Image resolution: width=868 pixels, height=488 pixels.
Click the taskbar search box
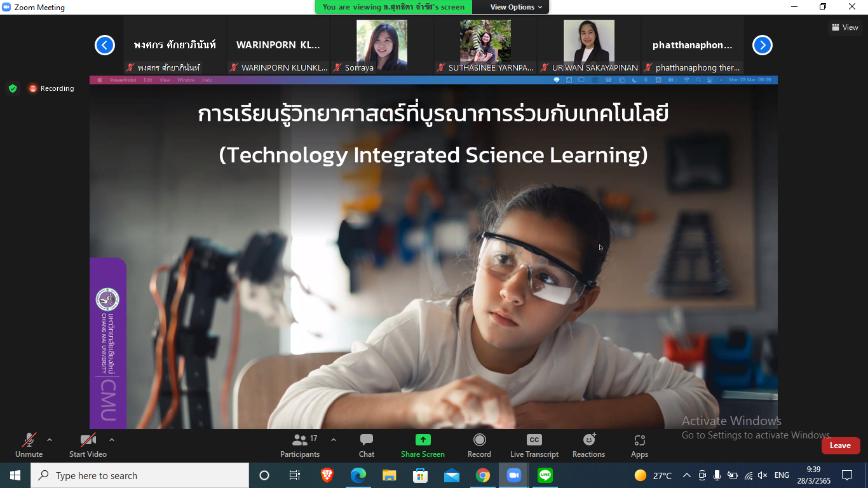pyautogui.click(x=140, y=475)
